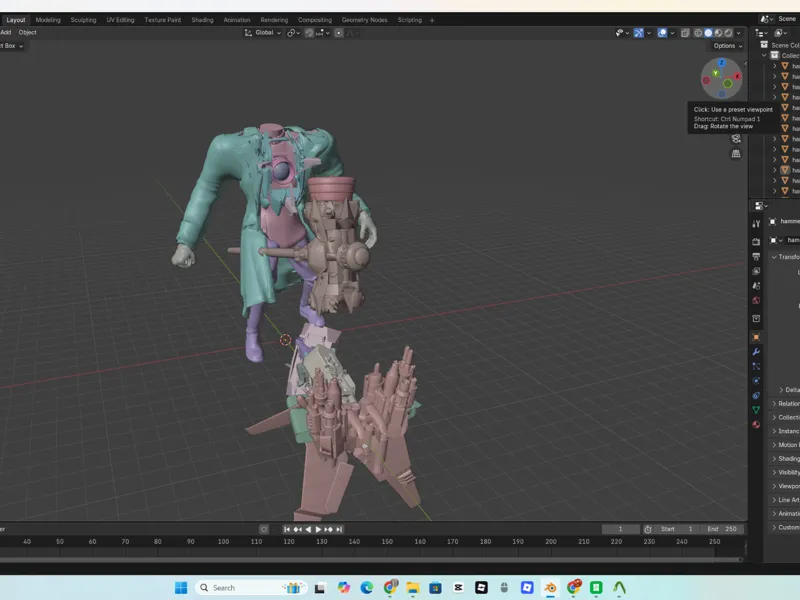The width and height of the screenshot is (800, 600).
Task: Toggle auto keying in timeline
Action: click(x=264, y=530)
